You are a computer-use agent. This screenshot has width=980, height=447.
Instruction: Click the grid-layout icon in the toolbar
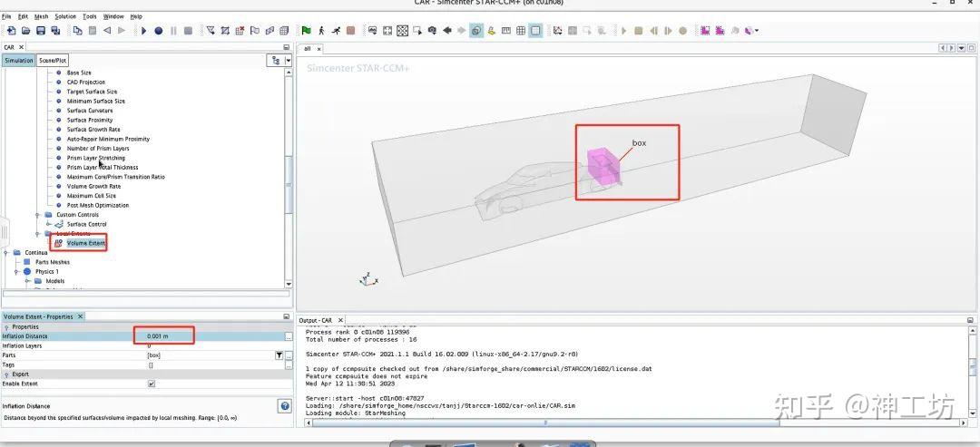click(x=521, y=31)
